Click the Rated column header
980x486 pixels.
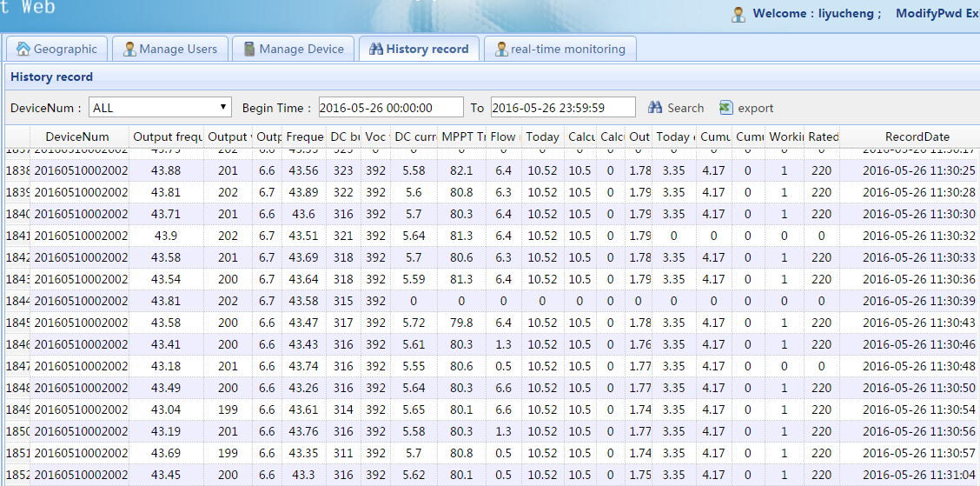pos(821,136)
